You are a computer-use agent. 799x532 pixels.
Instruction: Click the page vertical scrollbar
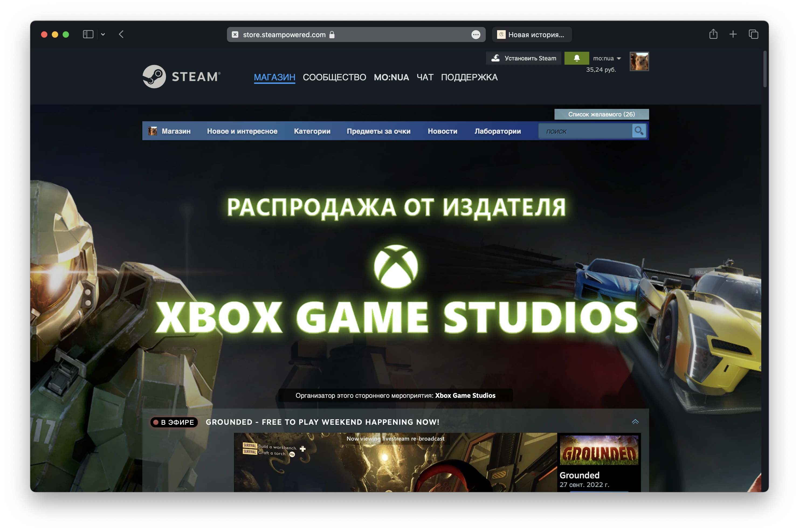click(765, 69)
